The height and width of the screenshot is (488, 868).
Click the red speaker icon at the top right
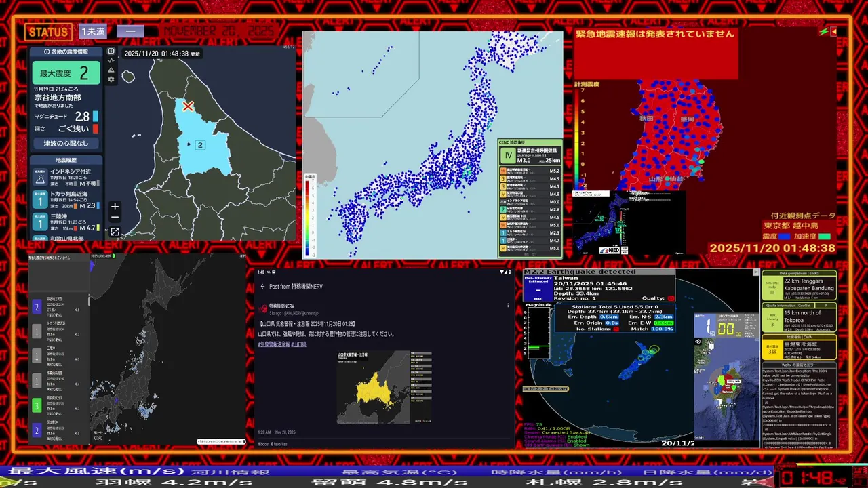[x=833, y=32]
